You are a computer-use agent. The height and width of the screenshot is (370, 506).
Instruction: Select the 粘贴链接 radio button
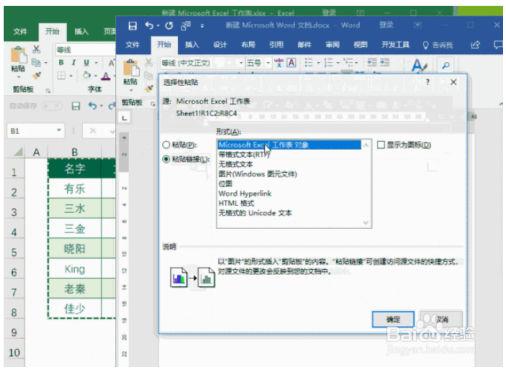166,159
